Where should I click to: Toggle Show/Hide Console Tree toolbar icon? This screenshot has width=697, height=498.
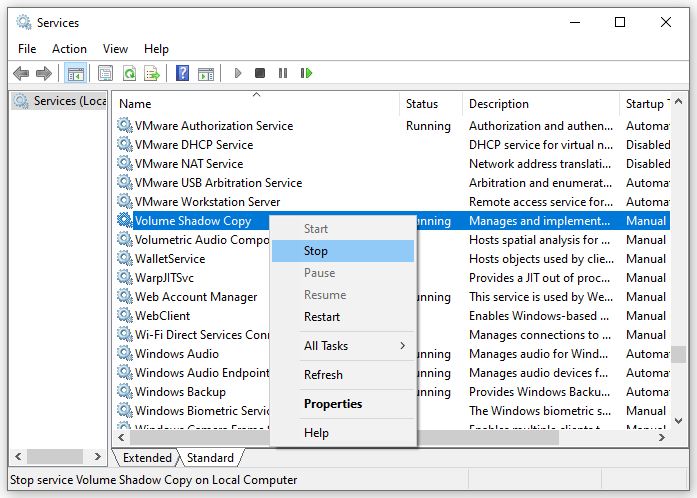[76, 73]
